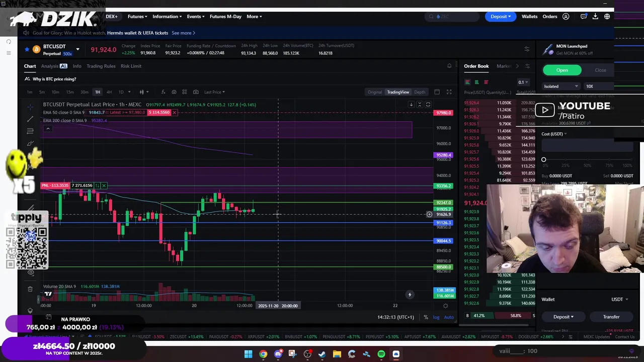Select the Open position toggle
Viewport: 644px width, 362px height.
[x=562, y=70]
